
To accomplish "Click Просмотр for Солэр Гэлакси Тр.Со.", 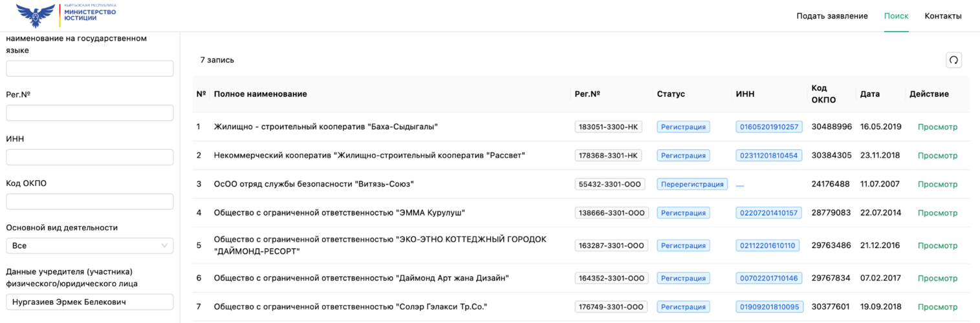I will click(x=937, y=307).
